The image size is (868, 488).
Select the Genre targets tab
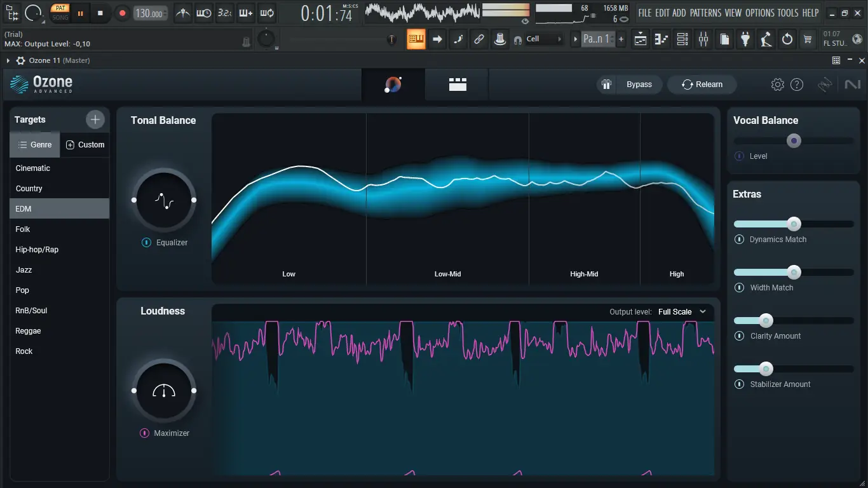tap(35, 145)
